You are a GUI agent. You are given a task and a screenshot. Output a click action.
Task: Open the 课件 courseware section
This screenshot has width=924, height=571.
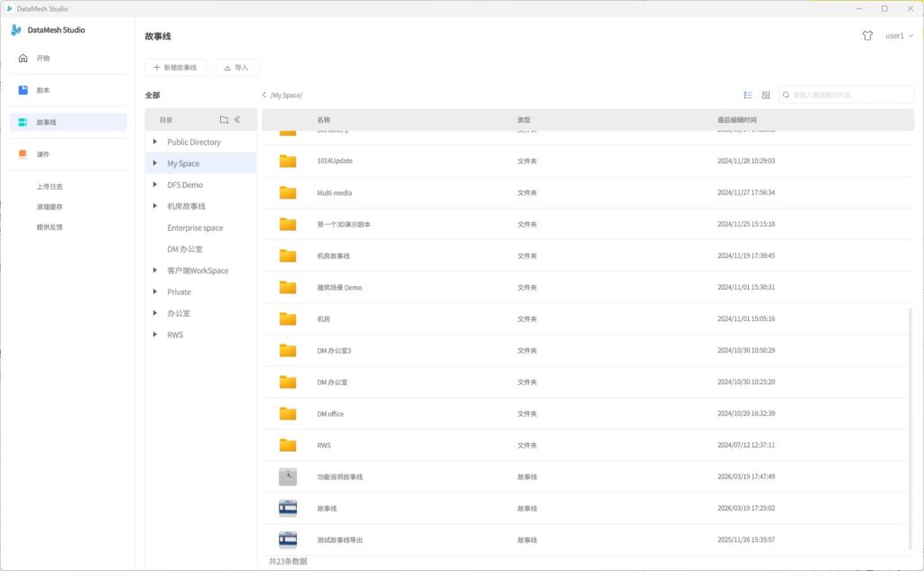point(43,154)
